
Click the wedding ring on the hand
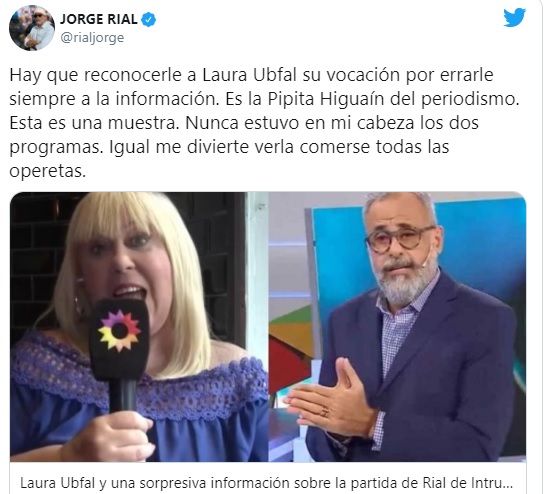[x=324, y=412]
